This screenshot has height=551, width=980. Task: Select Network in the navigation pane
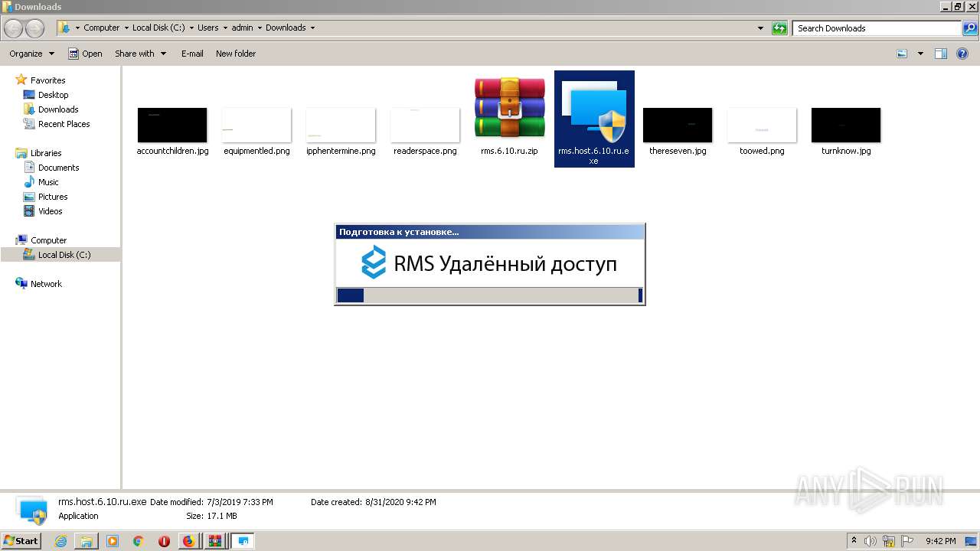coord(46,284)
